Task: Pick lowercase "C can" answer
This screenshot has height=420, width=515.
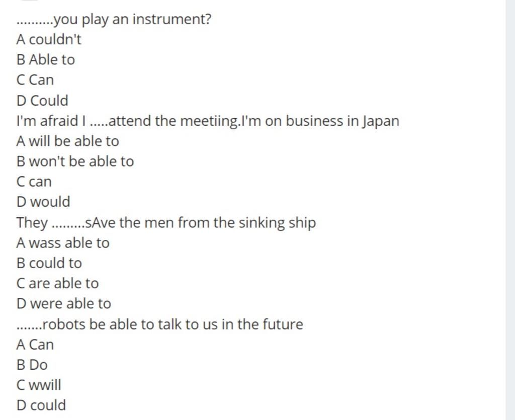Action: [x=34, y=182]
